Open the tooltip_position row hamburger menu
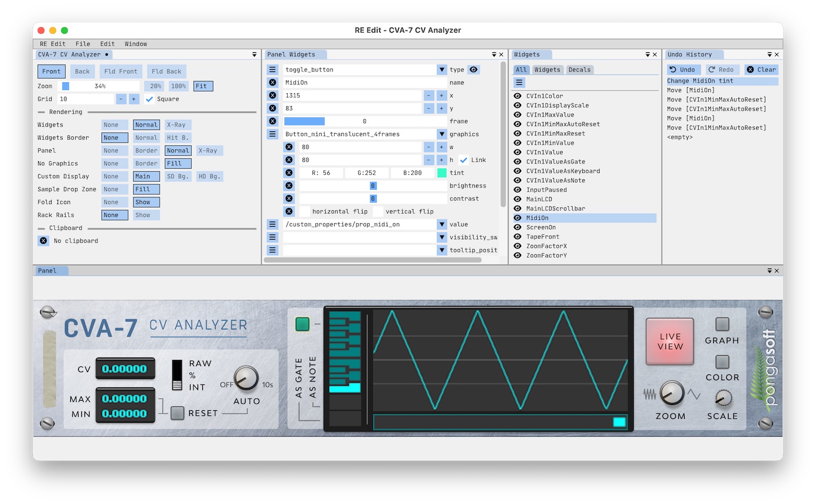This screenshot has width=816, height=504. pyautogui.click(x=273, y=250)
